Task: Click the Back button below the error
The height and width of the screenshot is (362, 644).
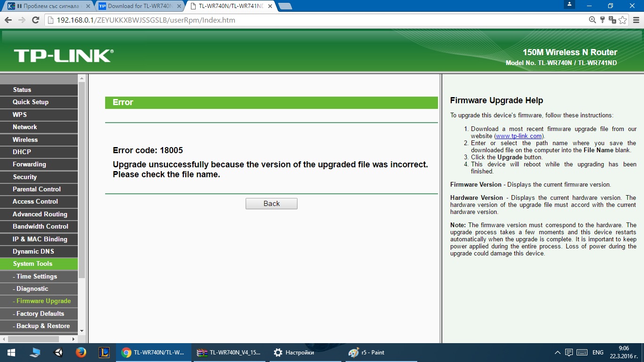Action: click(272, 204)
